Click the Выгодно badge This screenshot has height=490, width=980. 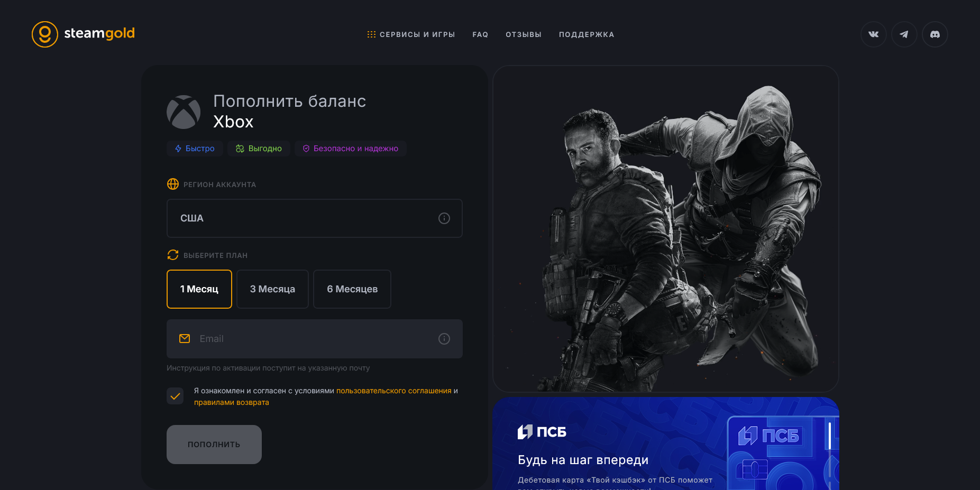click(259, 149)
